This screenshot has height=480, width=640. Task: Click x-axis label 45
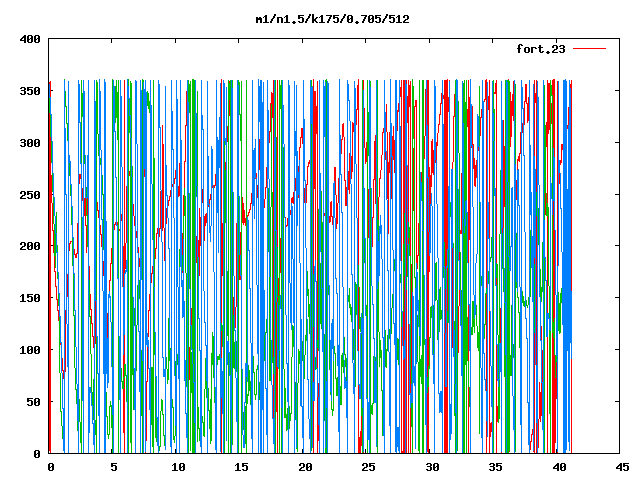tap(622, 467)
